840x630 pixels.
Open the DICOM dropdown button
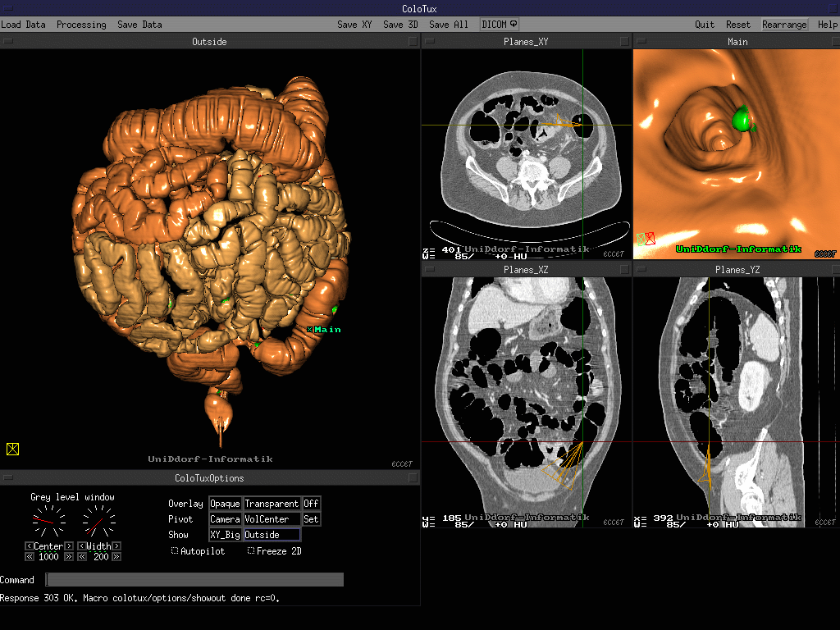(500, 24)
